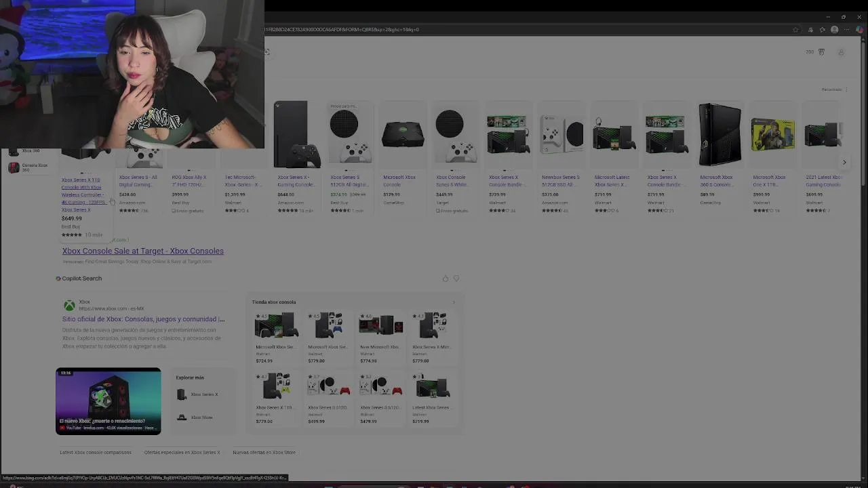868x488 pixels.
Task: Click the Microsoft Xbox One X Cyberpunk image
Action: tap(772, 134)
